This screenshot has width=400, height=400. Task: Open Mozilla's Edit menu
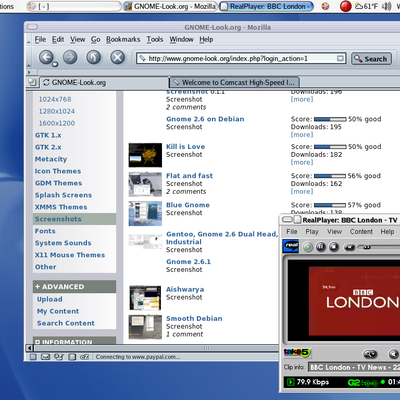(x=58, y=39)
